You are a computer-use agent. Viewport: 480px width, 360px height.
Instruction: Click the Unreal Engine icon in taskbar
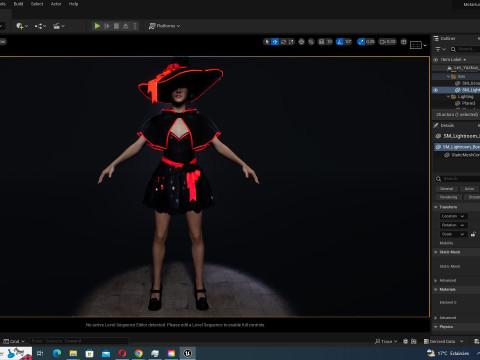pyautogui.click(x=188, y=353)
